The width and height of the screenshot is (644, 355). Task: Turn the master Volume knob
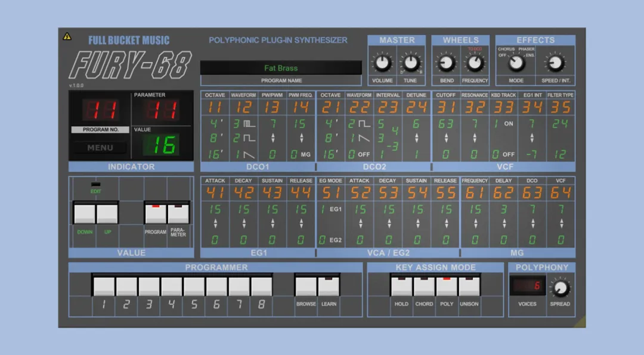(x=382, y=63)
